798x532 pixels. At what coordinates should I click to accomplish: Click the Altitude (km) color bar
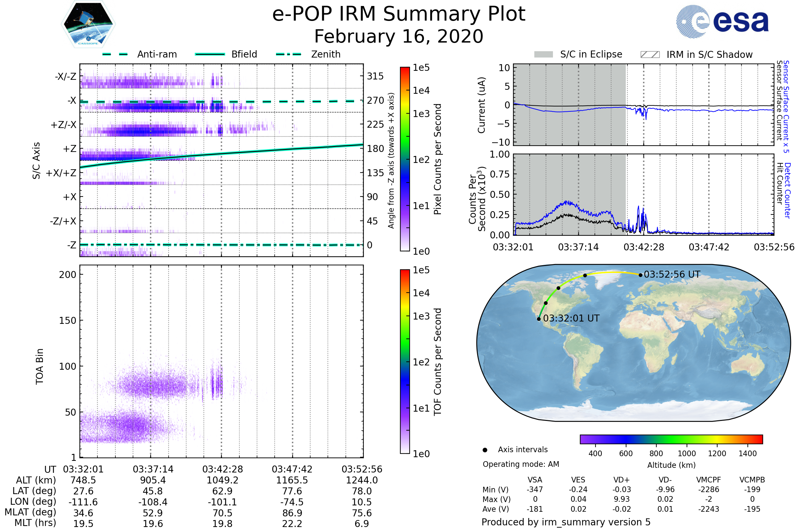(671, 439)
